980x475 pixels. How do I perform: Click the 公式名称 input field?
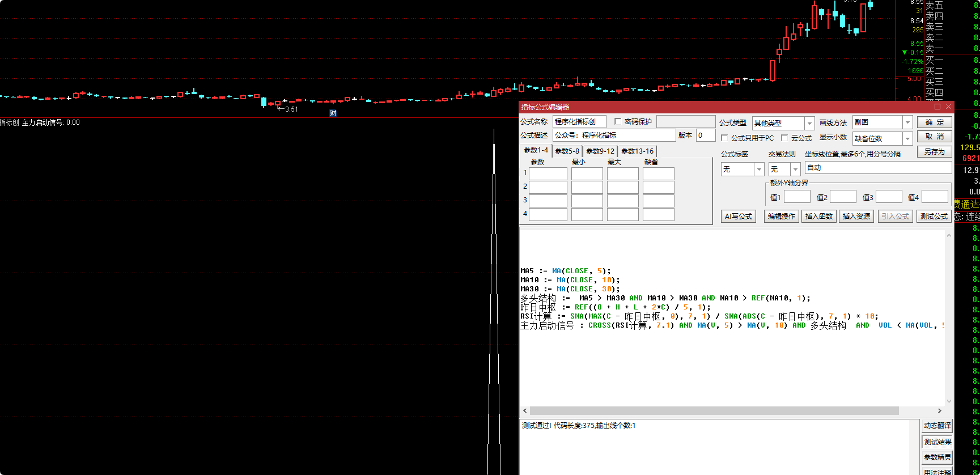click(579, 122)
